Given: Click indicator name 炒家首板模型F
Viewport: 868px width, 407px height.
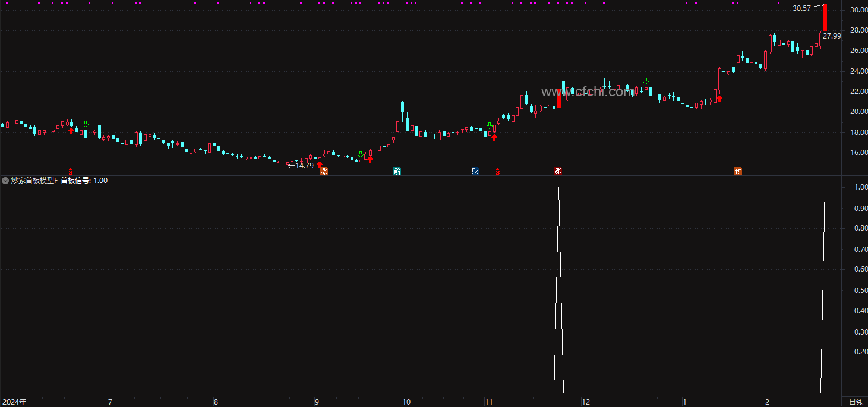Looking at the screenshot, I should click(34, 181).
